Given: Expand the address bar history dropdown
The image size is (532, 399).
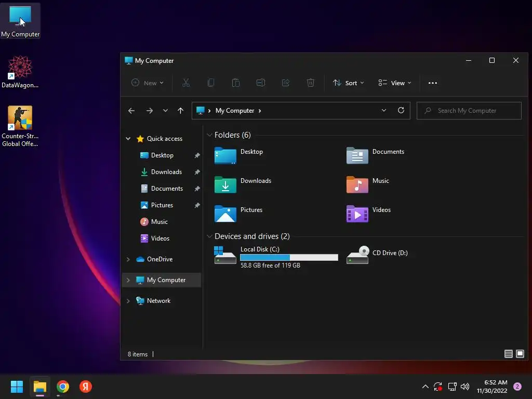Looking at the screenshot, I should tap(384, 110).
